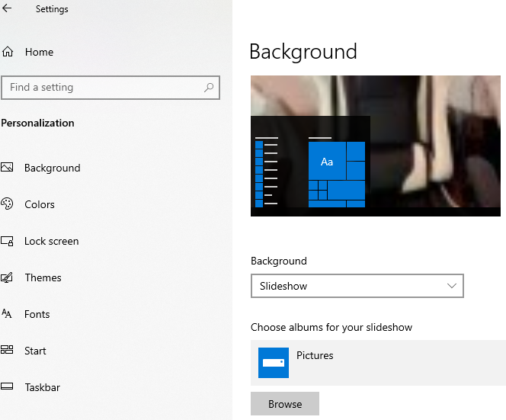Image resolution: width=506 pixels, height=420 pixels.
Task: Click the Fonts icon in sidebar
Action: pyautogui.click(x=6, y=313)
